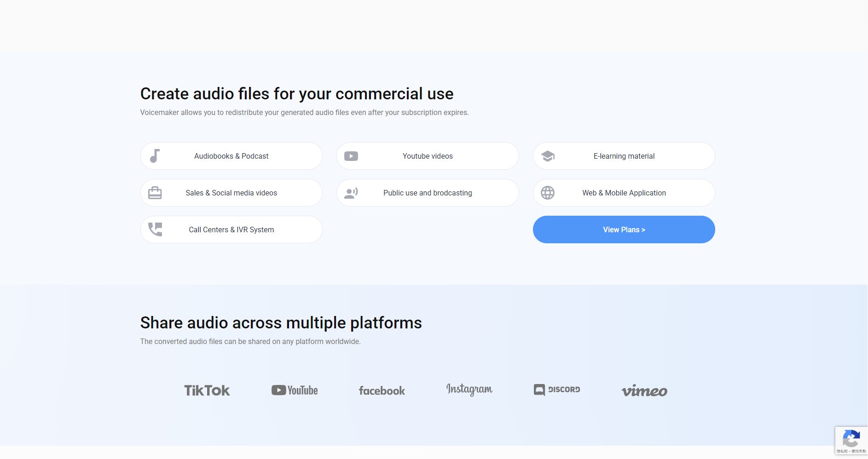Click the View Plans button

(624, 229)
